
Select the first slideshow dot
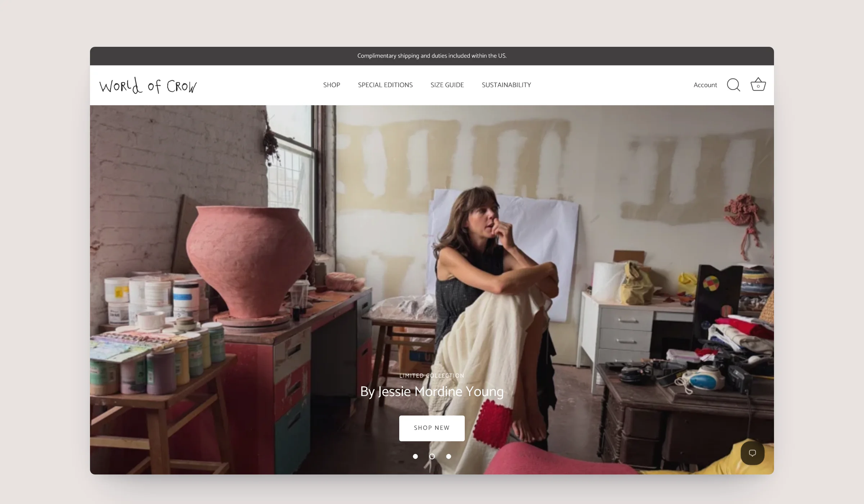tap(415, 456)
